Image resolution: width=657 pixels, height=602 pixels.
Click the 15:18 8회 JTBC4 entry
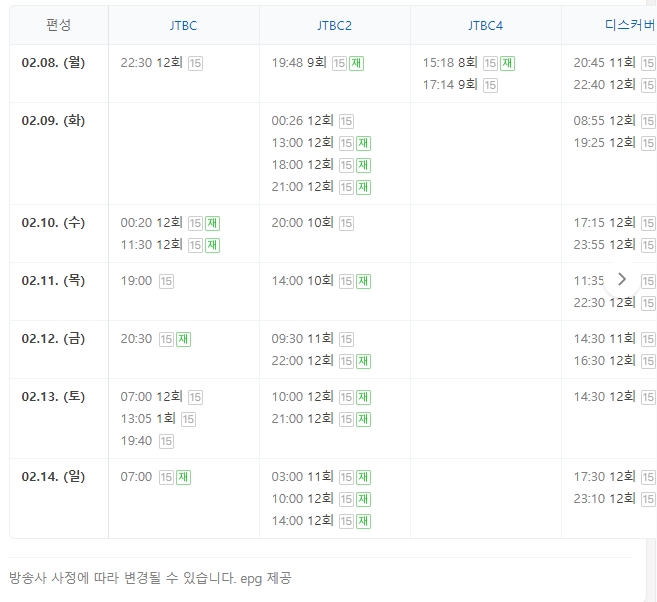[x=450, y=63]
